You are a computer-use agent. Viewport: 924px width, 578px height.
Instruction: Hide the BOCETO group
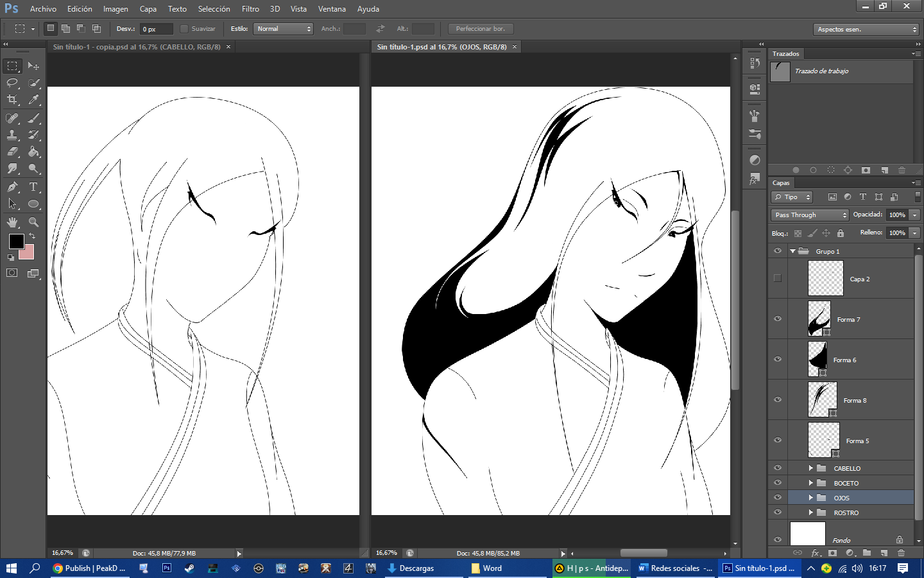pos(778,482)
